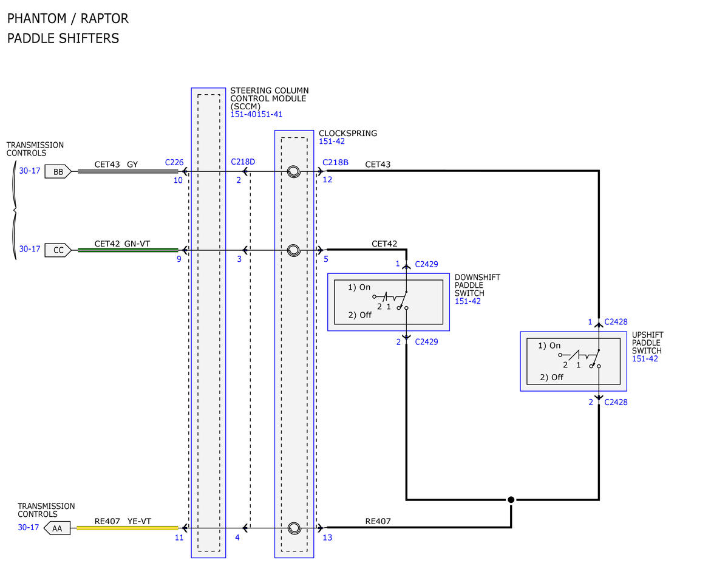728x563 pixels.
Task: Click pin number 9 on the CET42 line
Action: [x=179, y=259]
